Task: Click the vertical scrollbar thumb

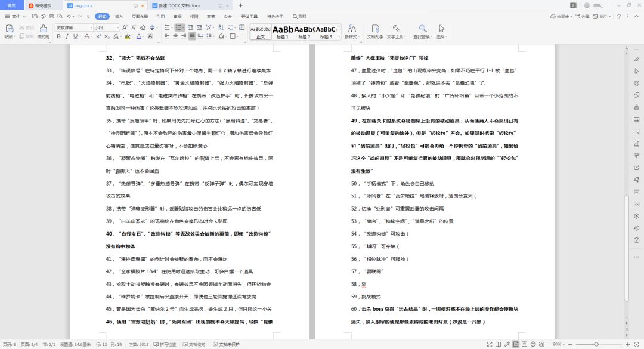Action: coord(626,249)
